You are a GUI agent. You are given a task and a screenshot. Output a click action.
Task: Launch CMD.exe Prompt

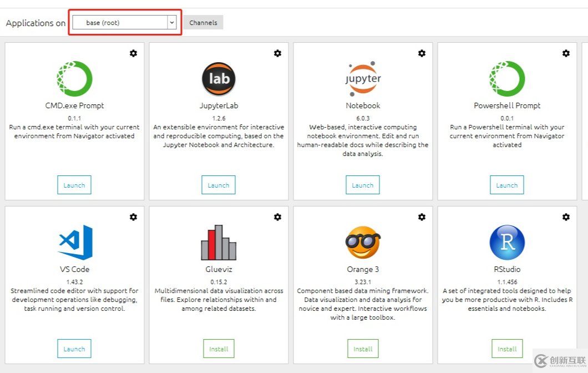(x=74, y=185)
